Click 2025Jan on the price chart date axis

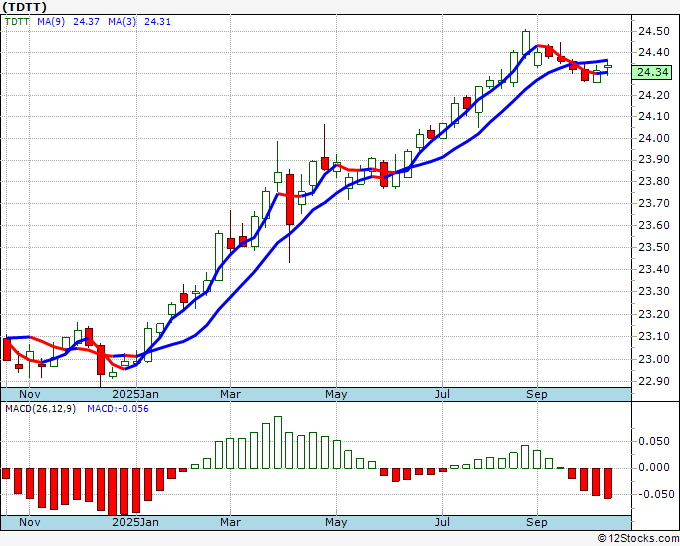click(x=135, y=394)
